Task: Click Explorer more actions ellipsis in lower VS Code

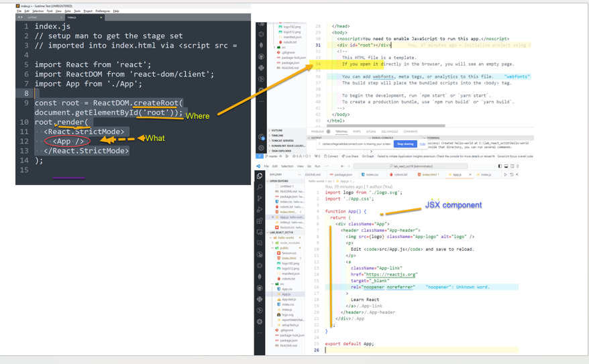Action: pos(299,174)
